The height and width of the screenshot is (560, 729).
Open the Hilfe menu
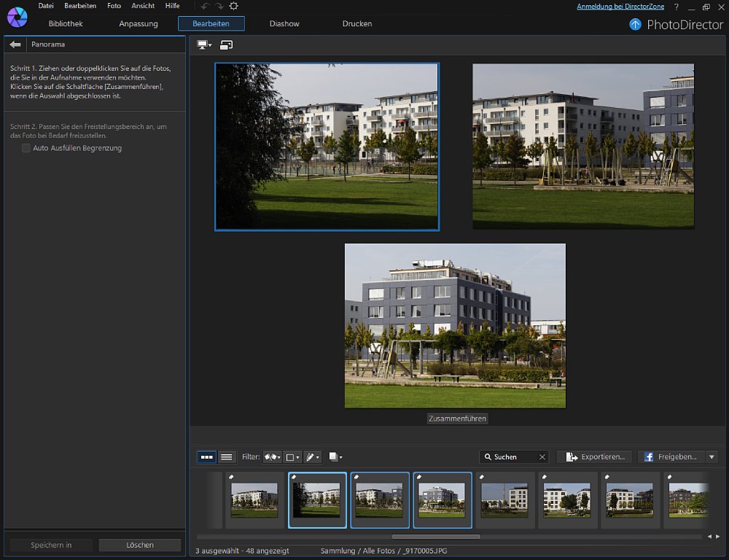(173, 6)
